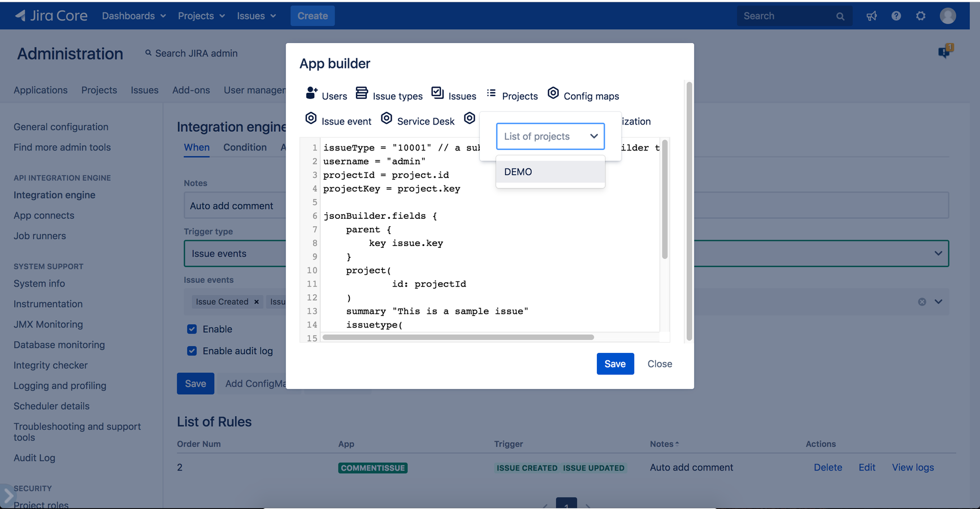The height and width of the screenshot is (509, 980).
Task: Open the help question mark menu
Action: coord(896,16)
